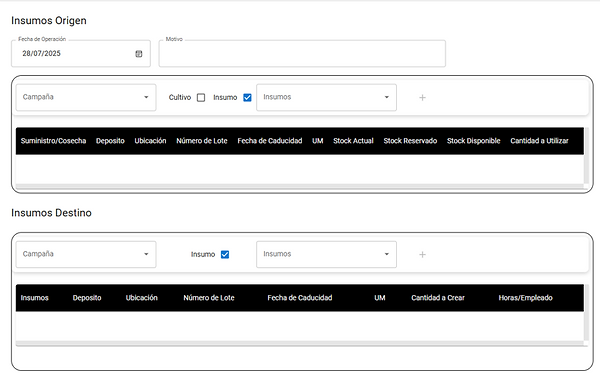Click the Deposito header in origin table
Viewport: 600px width, 373px height.
110,141
